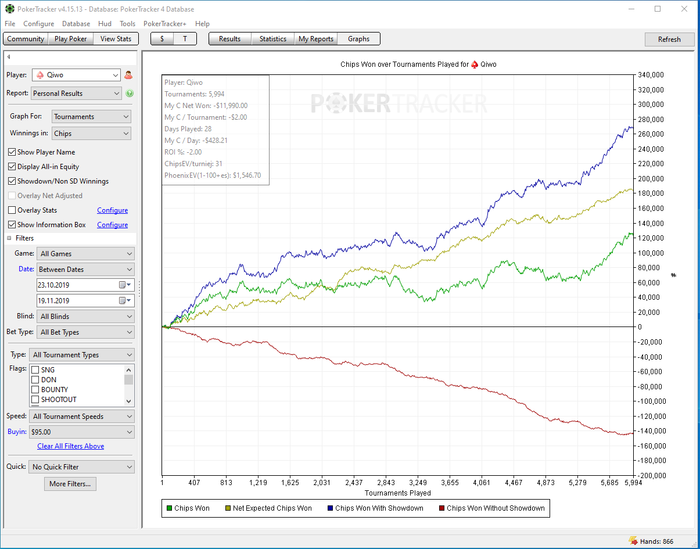The width and height of the screenshot is (700, 549).
Task: Toggle Show Player Name checkbox
Action: [12, 152]
